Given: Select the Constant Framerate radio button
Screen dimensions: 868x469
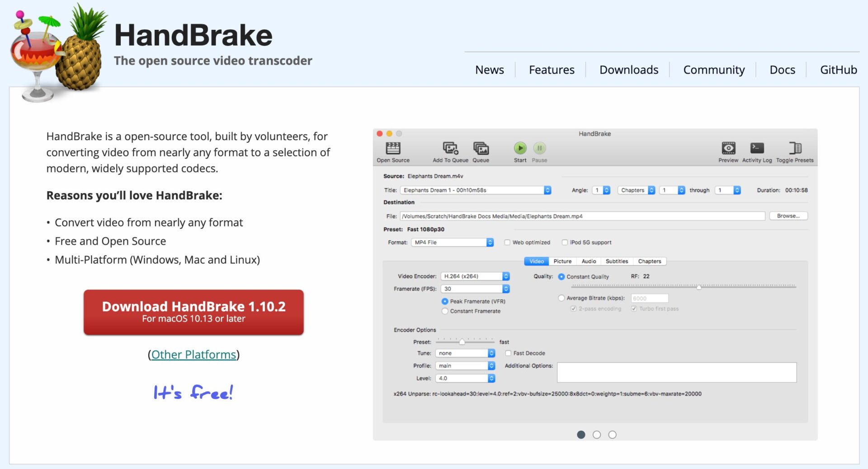Looking at the screenshot, I should point(445,311).
